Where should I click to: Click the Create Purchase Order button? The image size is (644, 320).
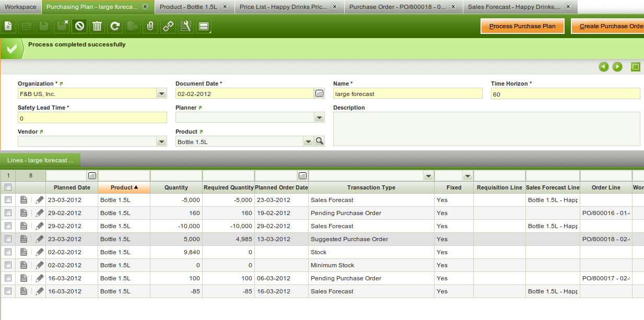coord(608,26)
